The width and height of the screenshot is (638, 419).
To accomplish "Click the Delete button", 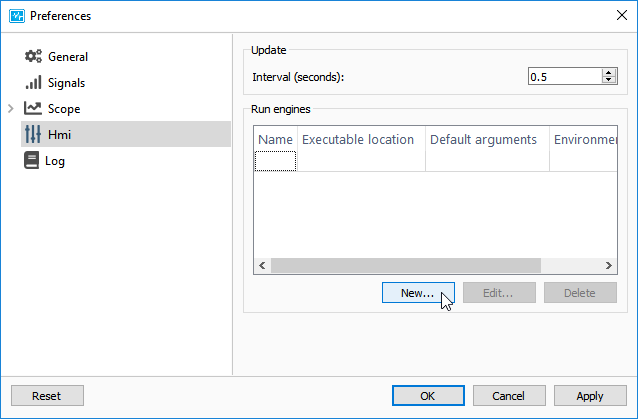I will [x=580, y=292].
